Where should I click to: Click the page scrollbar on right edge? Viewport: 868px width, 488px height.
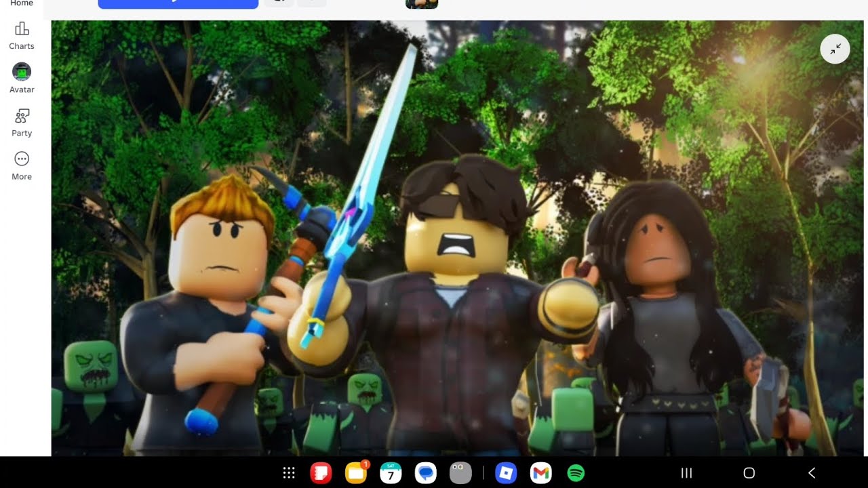tap(866, 91)
